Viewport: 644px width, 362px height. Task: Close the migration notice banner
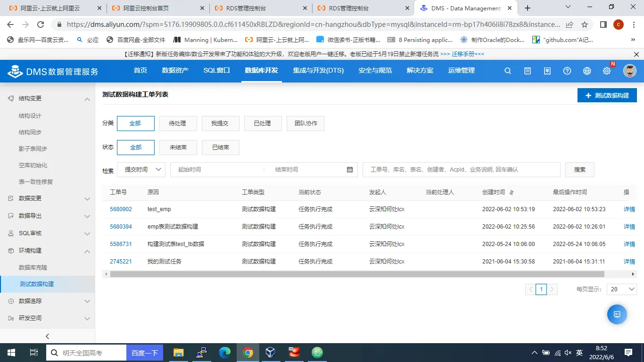point(636,54)
